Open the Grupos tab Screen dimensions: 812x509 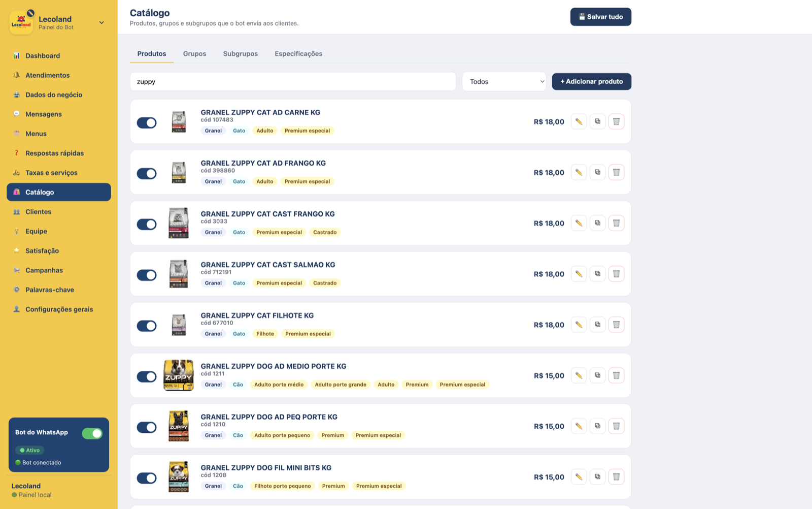194,54
